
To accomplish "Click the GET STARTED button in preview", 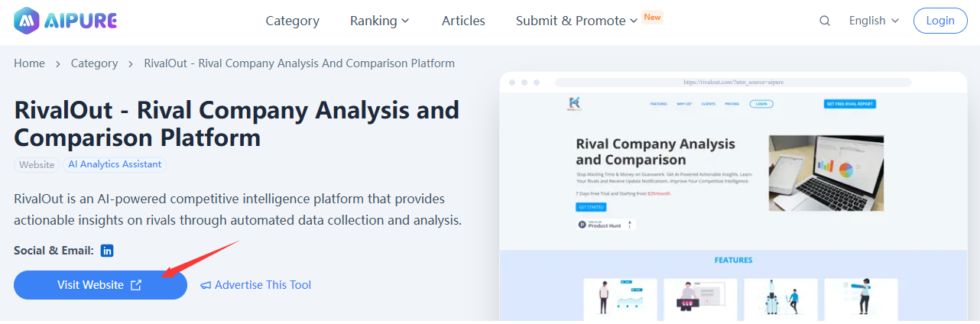I will tap(591, 207).
